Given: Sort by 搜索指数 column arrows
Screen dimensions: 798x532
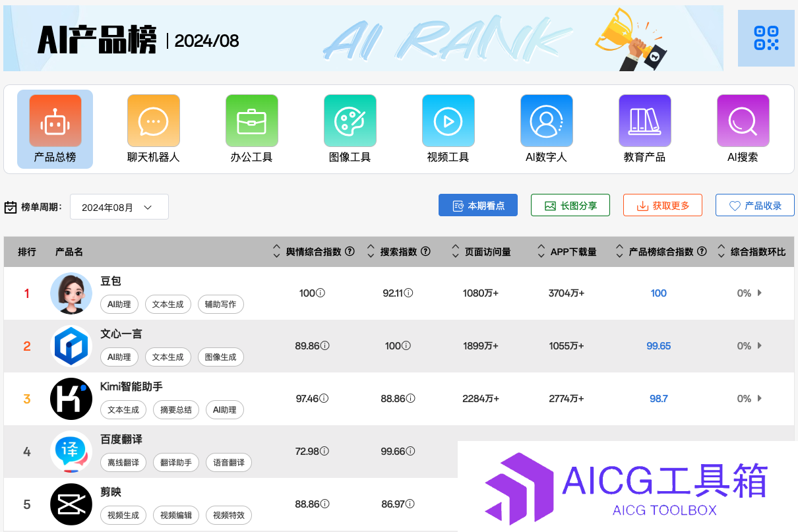Looking at the screenshot, I should pos(371,251).
